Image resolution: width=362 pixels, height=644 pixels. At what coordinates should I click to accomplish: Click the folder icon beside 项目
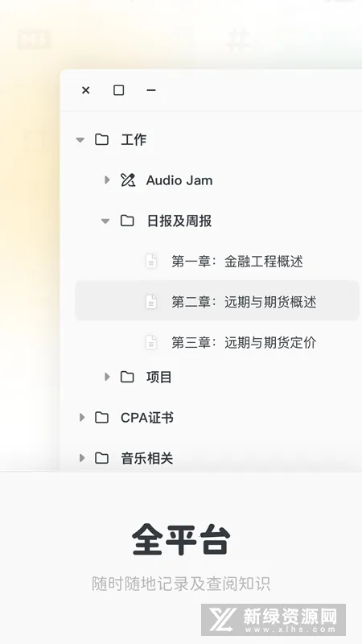point(127,377)
